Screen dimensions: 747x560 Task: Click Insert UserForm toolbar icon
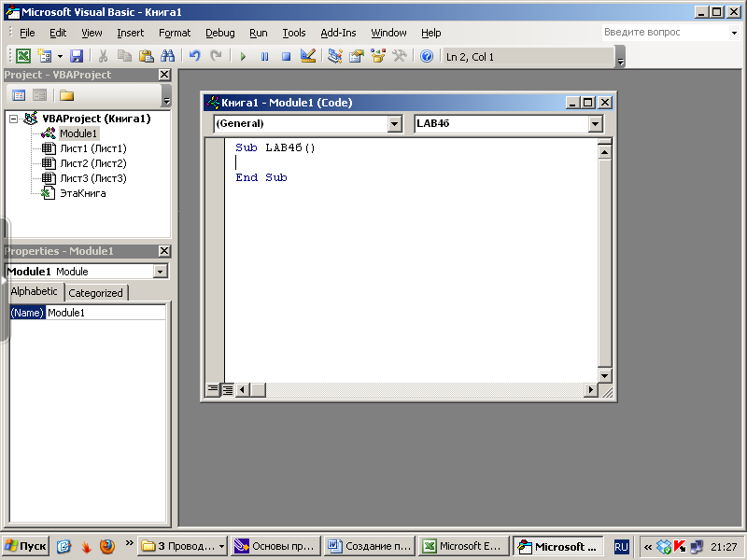pos(45,56)
